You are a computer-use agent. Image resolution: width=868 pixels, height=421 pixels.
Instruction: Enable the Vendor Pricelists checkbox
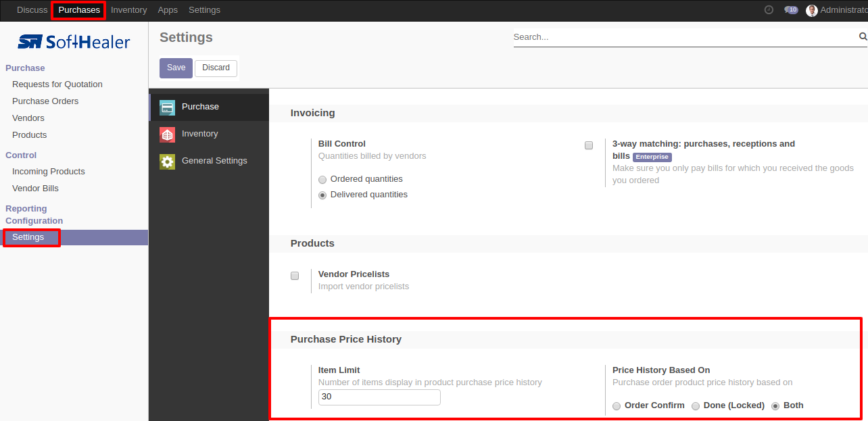point(295,276)
